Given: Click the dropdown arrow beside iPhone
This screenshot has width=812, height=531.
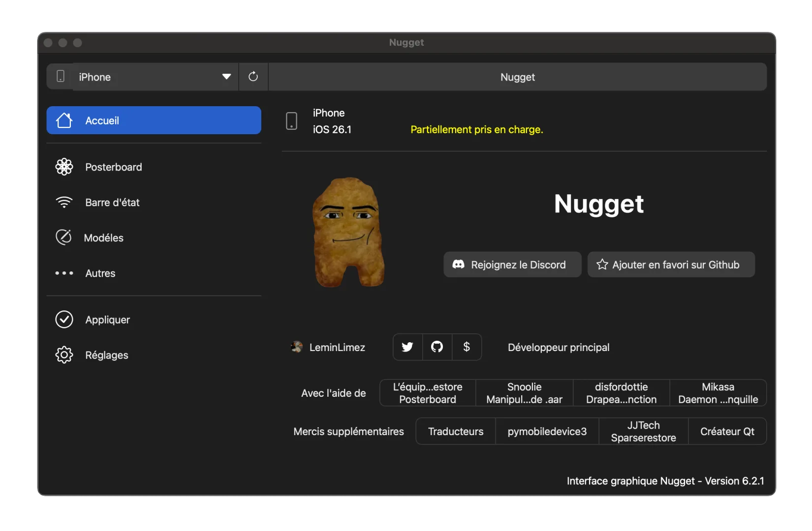Looking at the screenshot, I should 226,77.
